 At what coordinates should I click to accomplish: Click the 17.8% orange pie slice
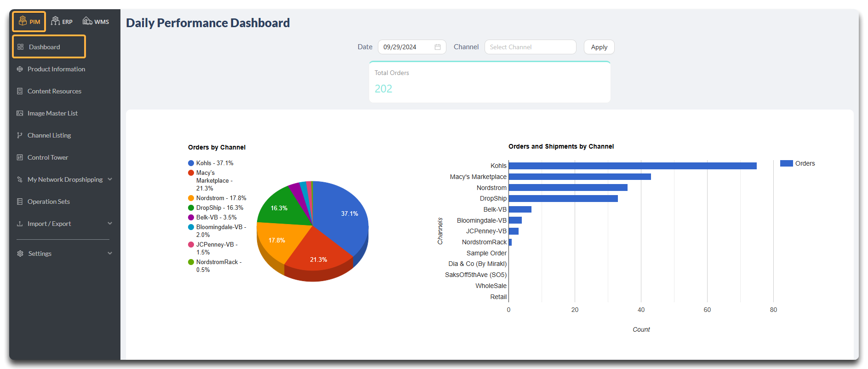click(278, 239)
